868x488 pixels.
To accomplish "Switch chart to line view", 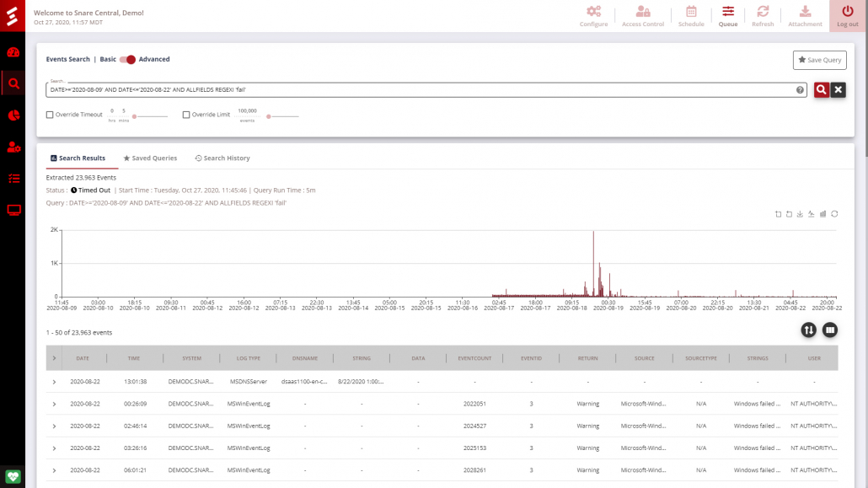I will 811,214.
